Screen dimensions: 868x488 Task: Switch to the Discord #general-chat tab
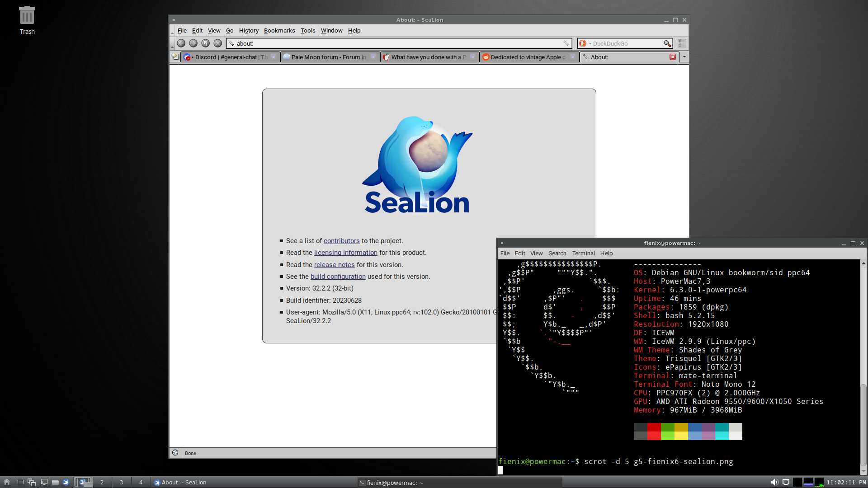point(230,57)
